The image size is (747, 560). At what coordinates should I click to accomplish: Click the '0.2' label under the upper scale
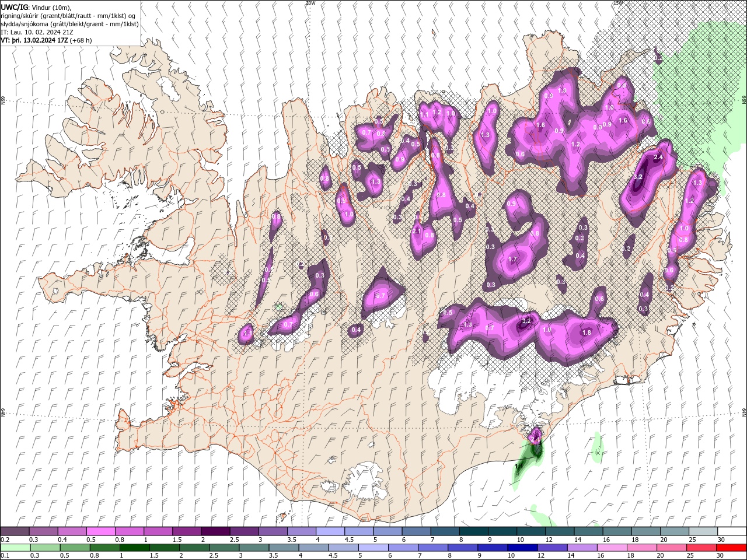point(5,540)
